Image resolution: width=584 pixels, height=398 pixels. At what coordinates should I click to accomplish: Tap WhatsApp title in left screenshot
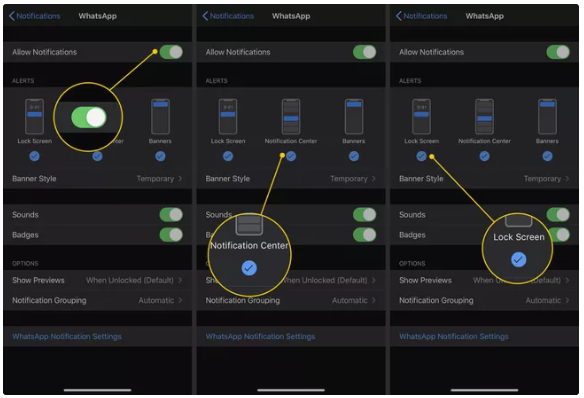[98, 16]
